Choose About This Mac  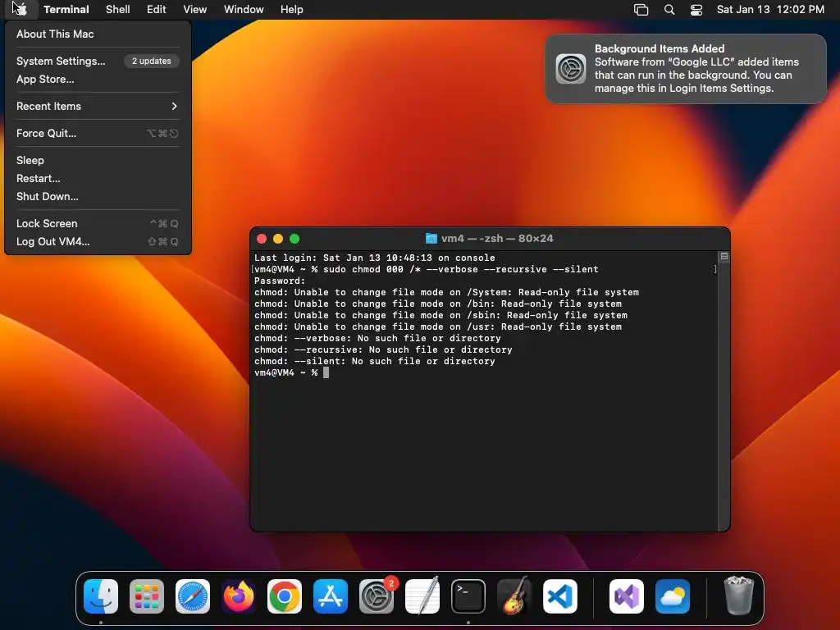click(98, 34)
